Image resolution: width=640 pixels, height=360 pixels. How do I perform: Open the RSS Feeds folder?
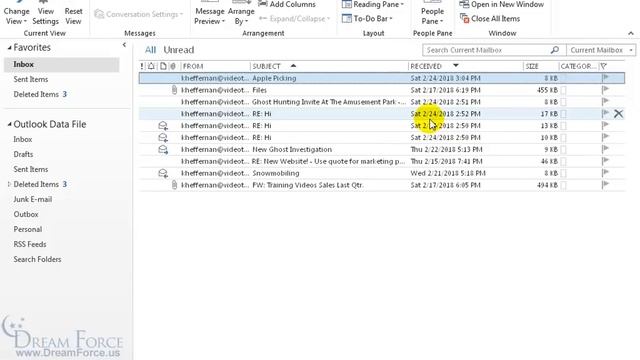pyautogui.click(x=30, y=244)
